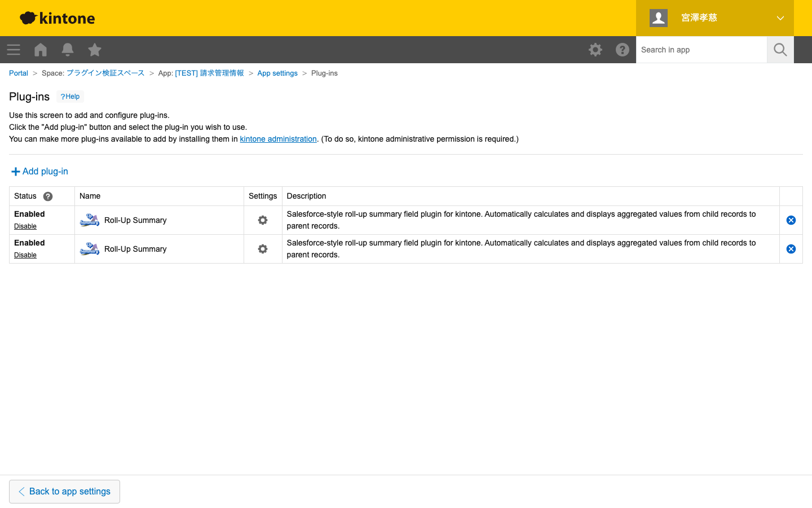This screenshot has width=812, height=508.
Task: Navigate to App settings breadcrumb
Action: 277,73
